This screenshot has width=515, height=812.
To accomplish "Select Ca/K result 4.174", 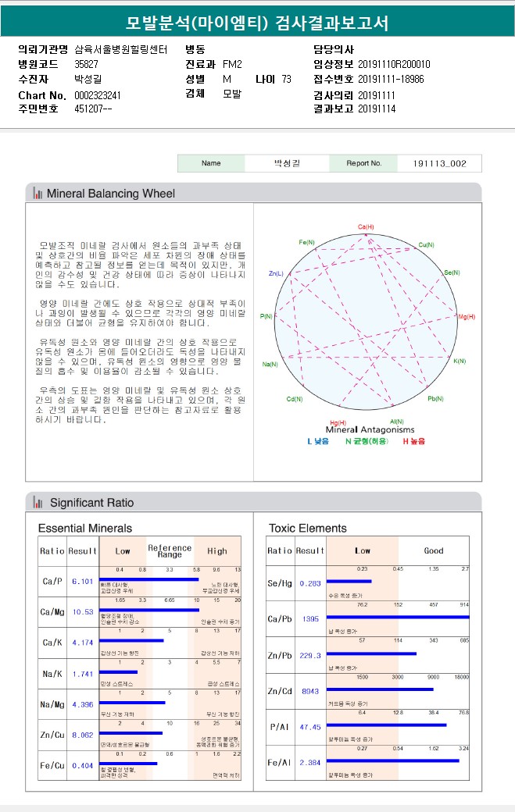I will (x=83, y=642).
